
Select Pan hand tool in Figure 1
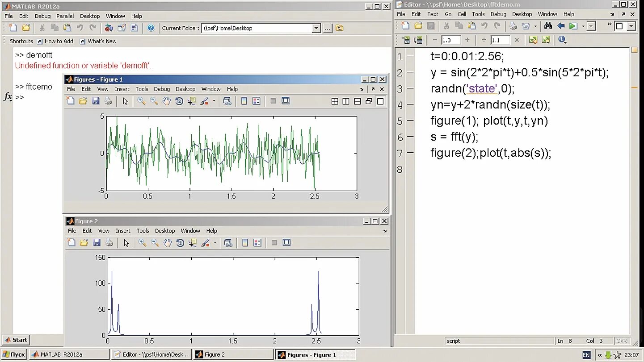[166, 101]
